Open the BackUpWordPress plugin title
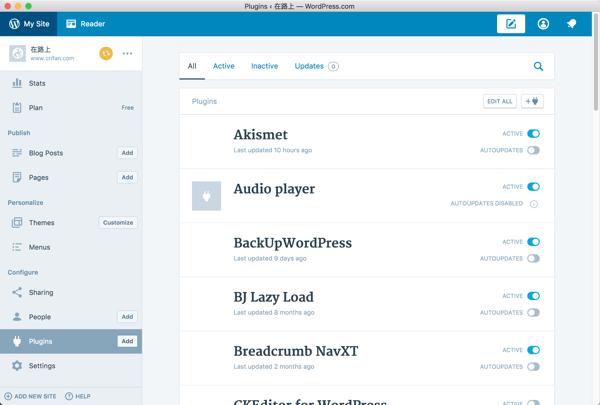 pos(293,243)
